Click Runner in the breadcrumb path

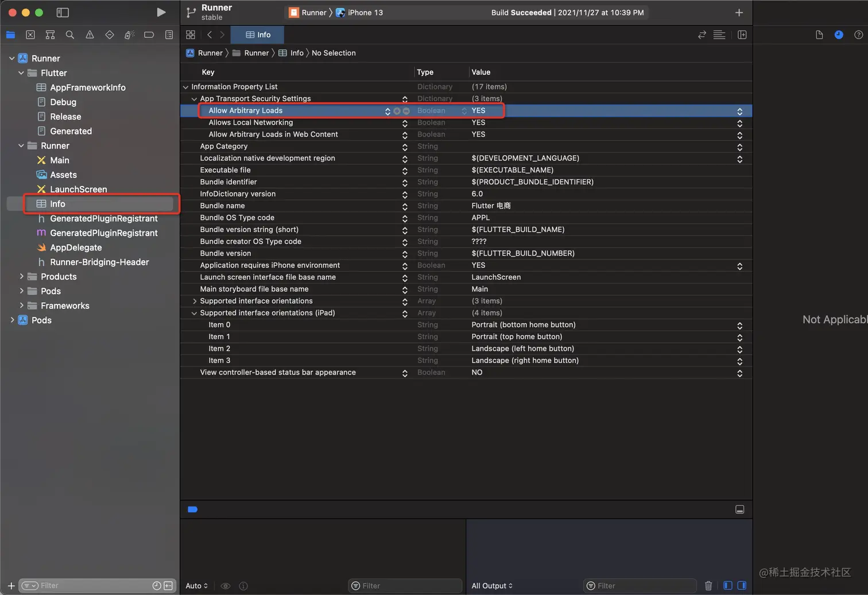click(x=210, y=53)
